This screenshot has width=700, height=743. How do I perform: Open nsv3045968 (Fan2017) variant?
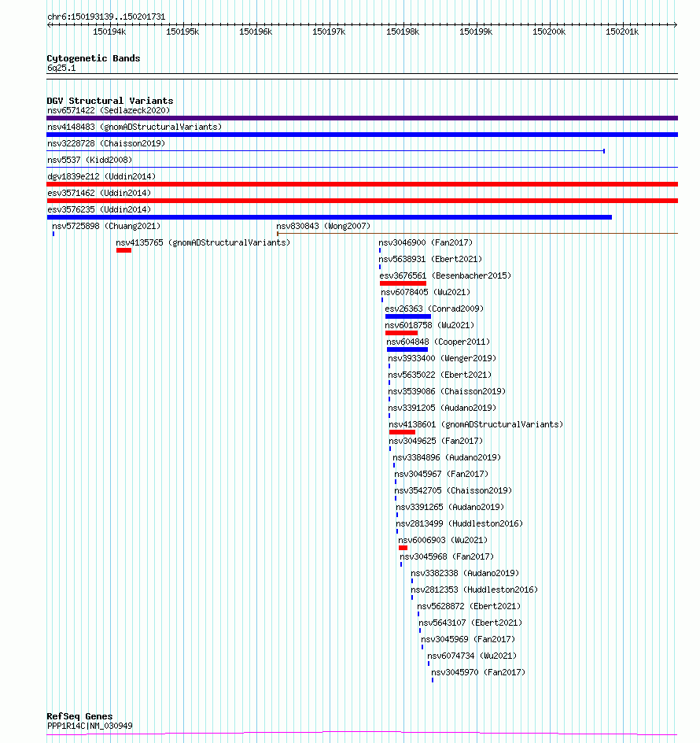click(447, 556)
